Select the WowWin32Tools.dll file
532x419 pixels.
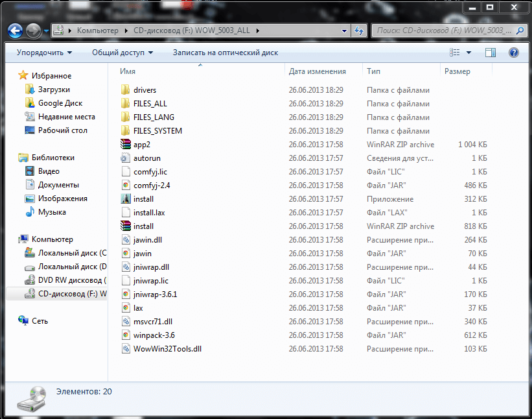click(167, 349)
